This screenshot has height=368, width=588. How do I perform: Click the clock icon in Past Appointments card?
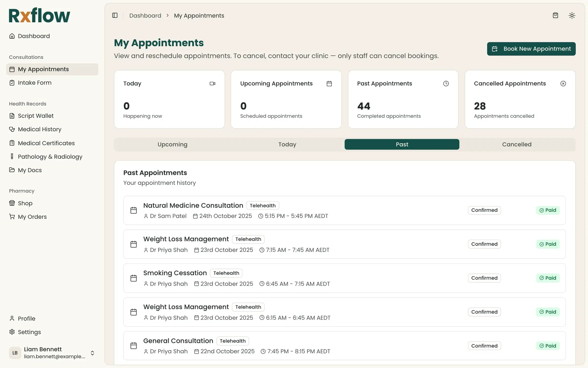446,84
